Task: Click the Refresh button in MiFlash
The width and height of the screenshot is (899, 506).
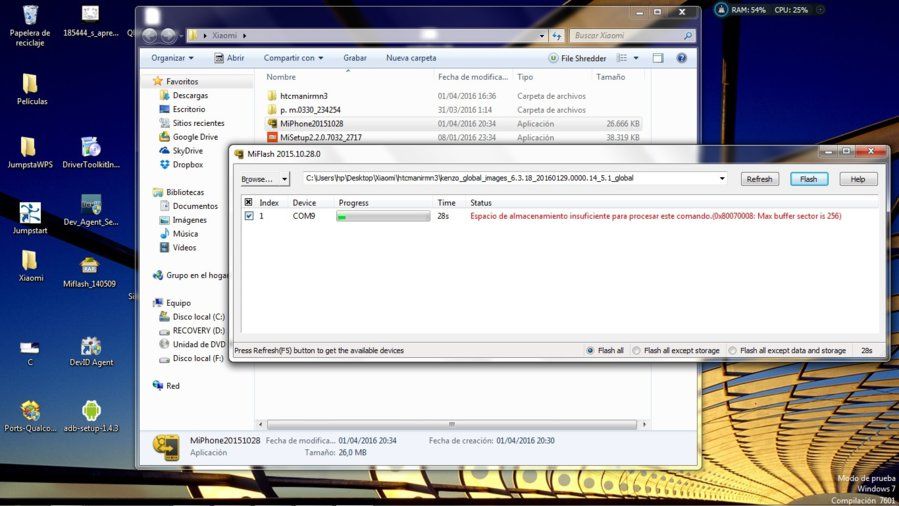Action: coord(759,179)
